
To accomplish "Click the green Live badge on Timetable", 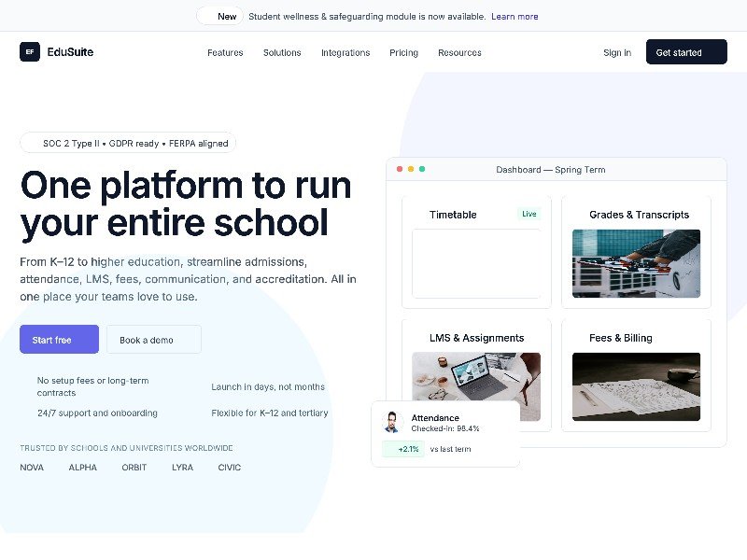I will pos(529,214).
